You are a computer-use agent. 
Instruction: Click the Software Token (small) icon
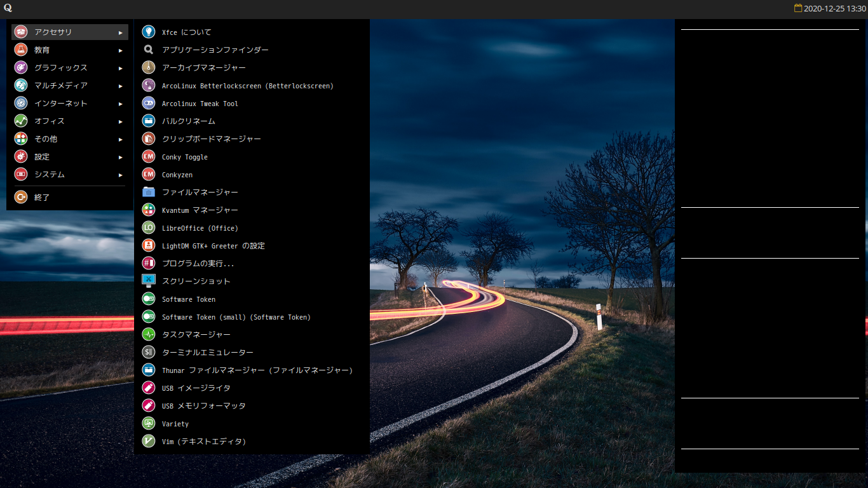(x=148, y=316)
